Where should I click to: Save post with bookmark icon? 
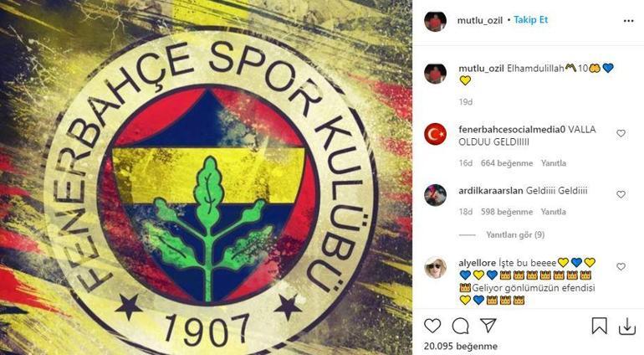tap(599, 326)
